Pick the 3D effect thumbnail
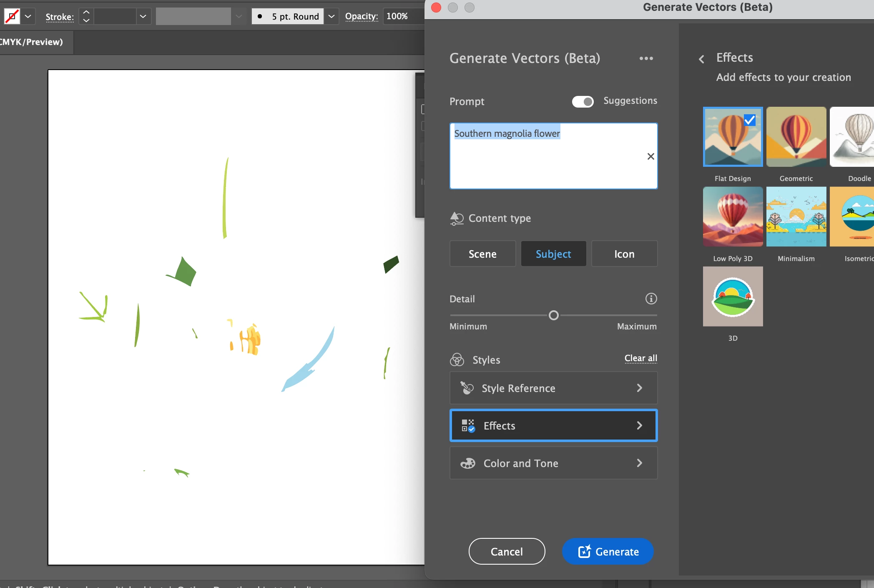 coord(733,297)
